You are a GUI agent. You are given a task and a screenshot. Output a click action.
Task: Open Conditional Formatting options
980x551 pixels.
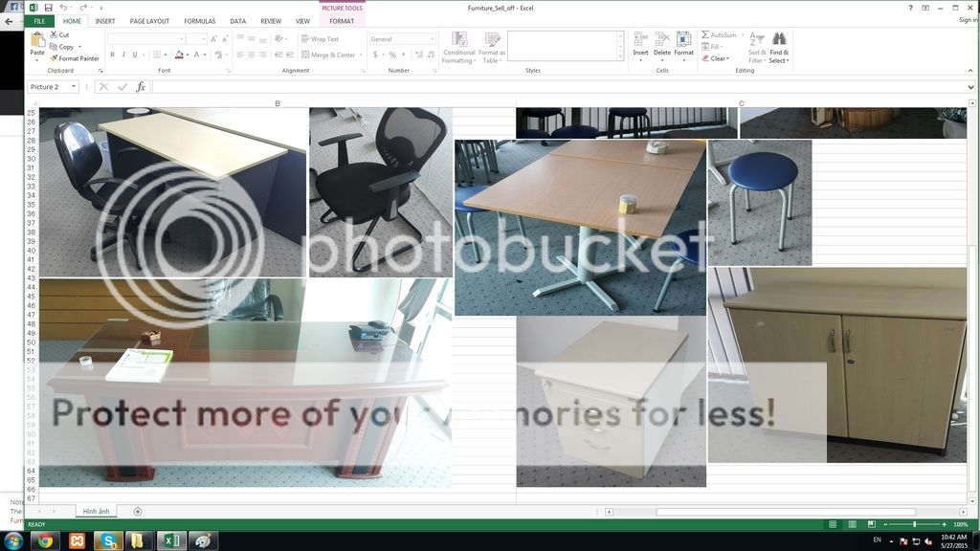pyautogui.click(x=458, y=48)
